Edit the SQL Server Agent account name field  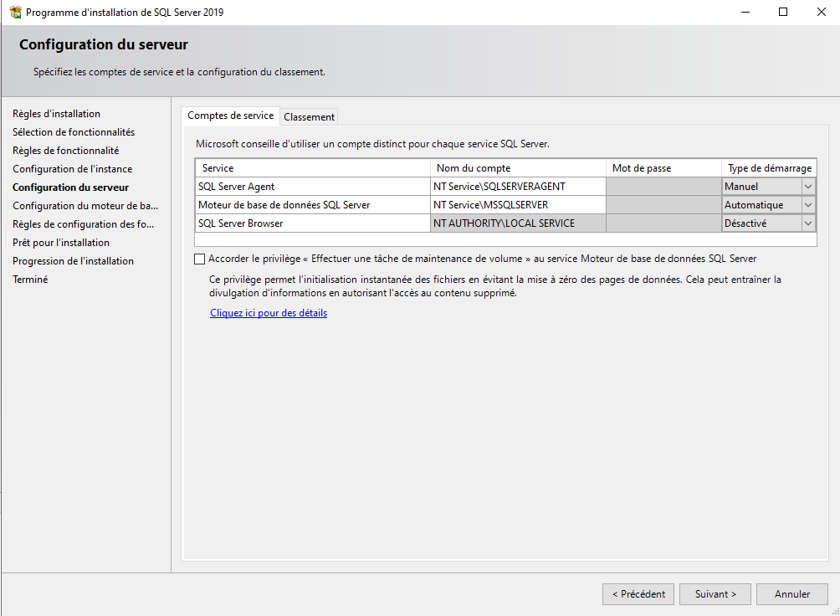[517, 187]
